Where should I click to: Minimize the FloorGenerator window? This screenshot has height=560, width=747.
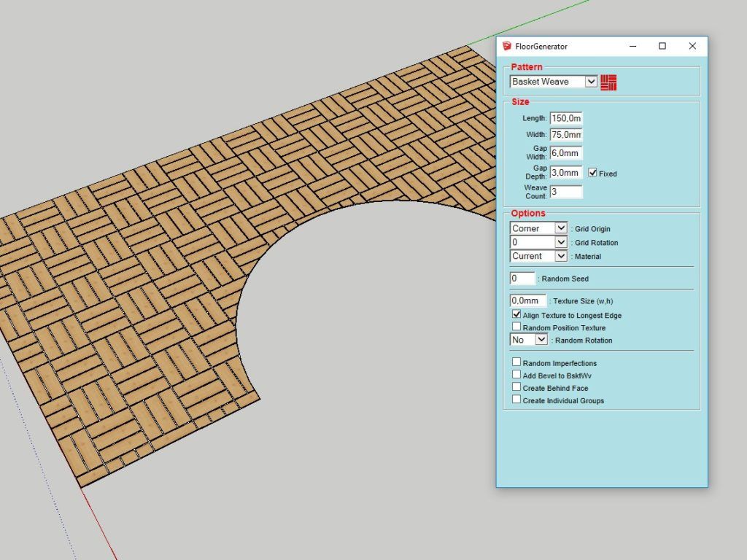click(x=633, y=46)
